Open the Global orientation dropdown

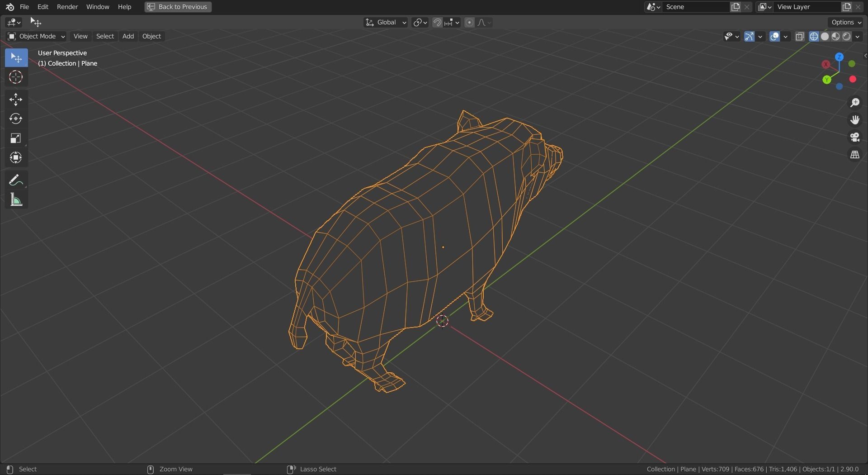(386, 23)
